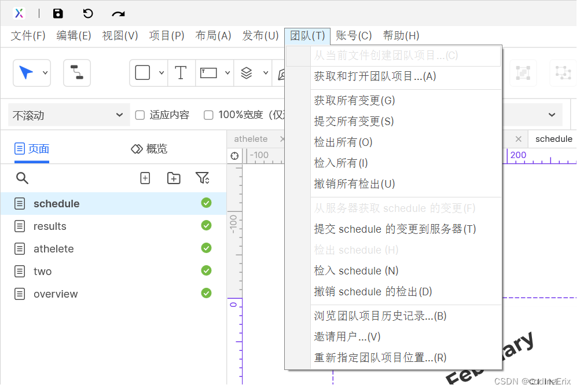This screenshot has height=392, width=580.
Task: Select the input field widget tool
Action: (208, 72)
